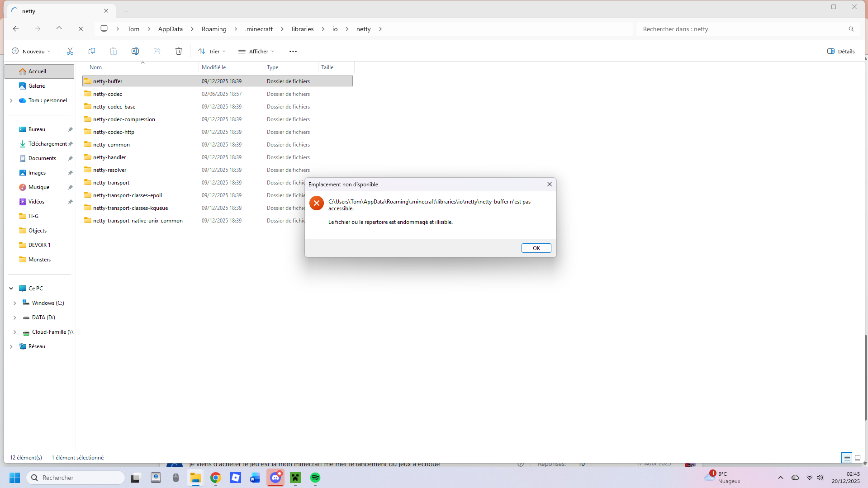Stop loading with the X button
Viewport: 868px width, 488px height.
(81, 29)
